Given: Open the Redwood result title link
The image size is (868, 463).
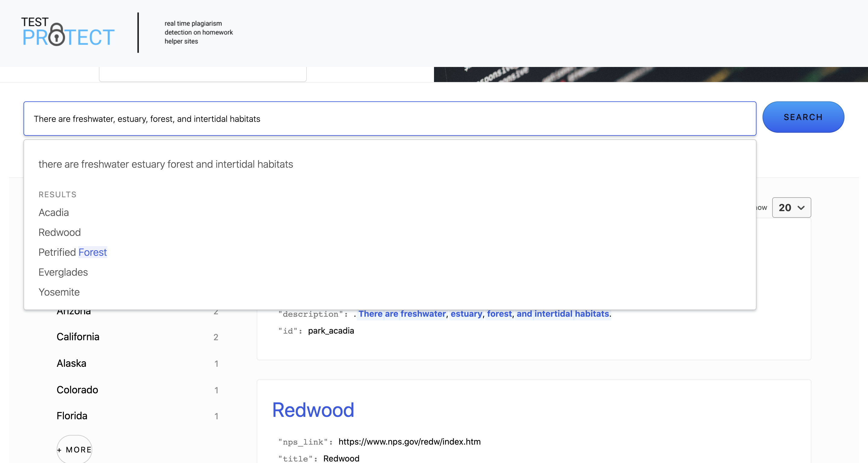Looking at the screenshot, I should click(x=313, y=410).
